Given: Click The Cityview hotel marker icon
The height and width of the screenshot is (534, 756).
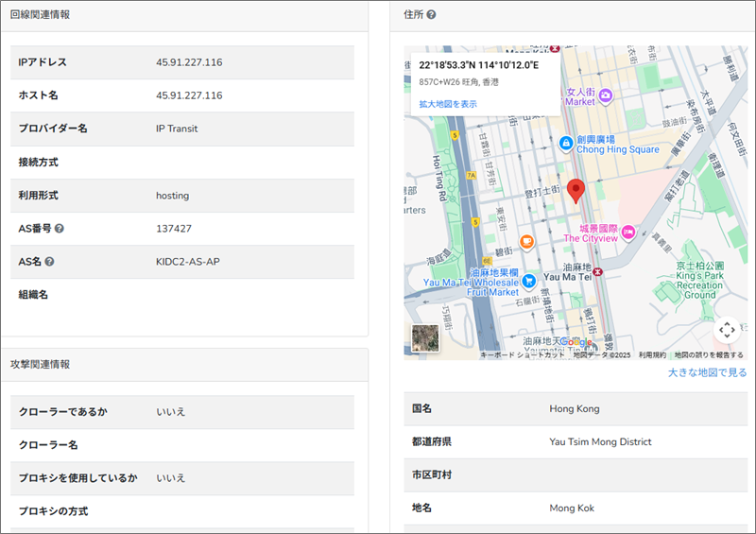Looking at the screenshot, I should [627, 233].
